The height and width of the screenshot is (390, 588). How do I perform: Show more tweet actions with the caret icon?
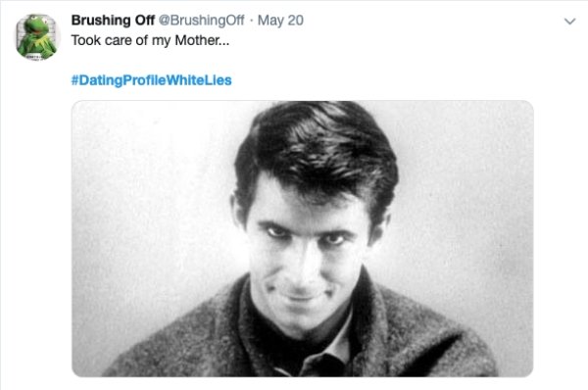pyautogui.click(x=569, y=22)
